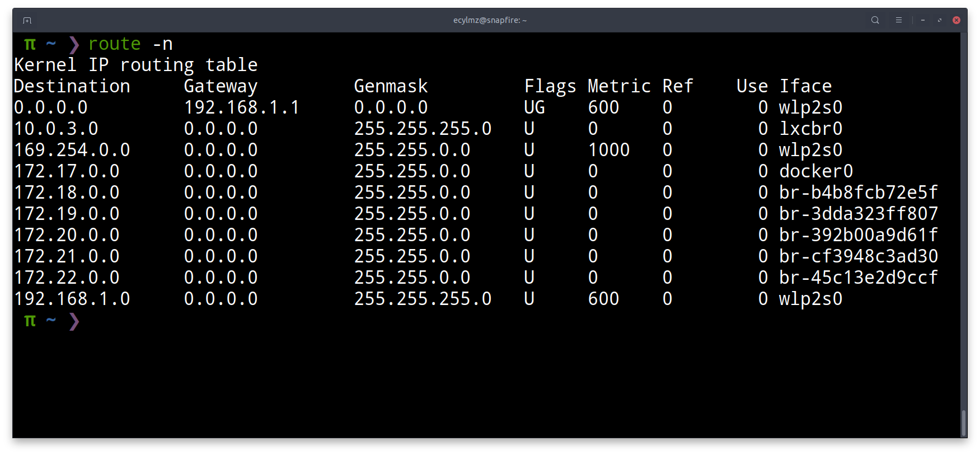The height and width of the screenshot is (455, 980).
Task: Open the hamburger menu
Action: point(898,20)
